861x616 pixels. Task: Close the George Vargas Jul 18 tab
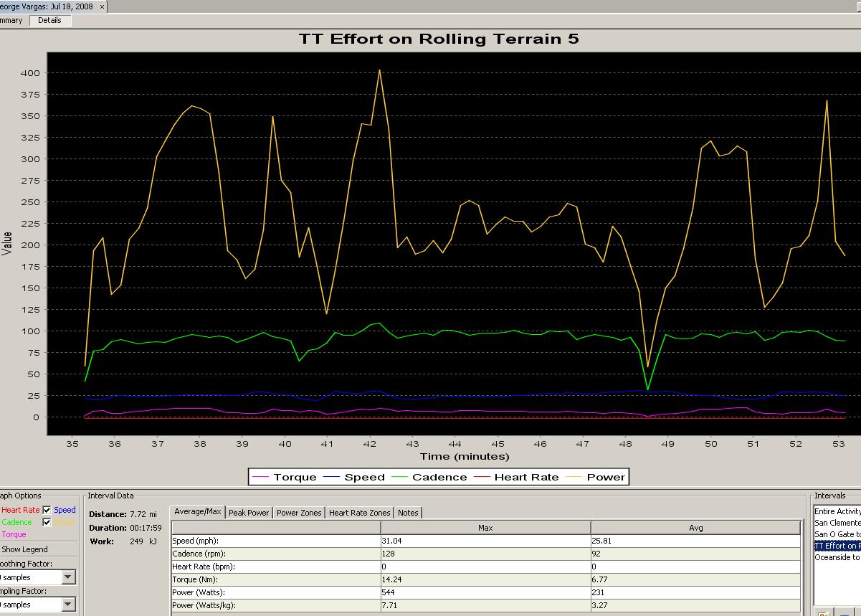(x=102, y=6)
